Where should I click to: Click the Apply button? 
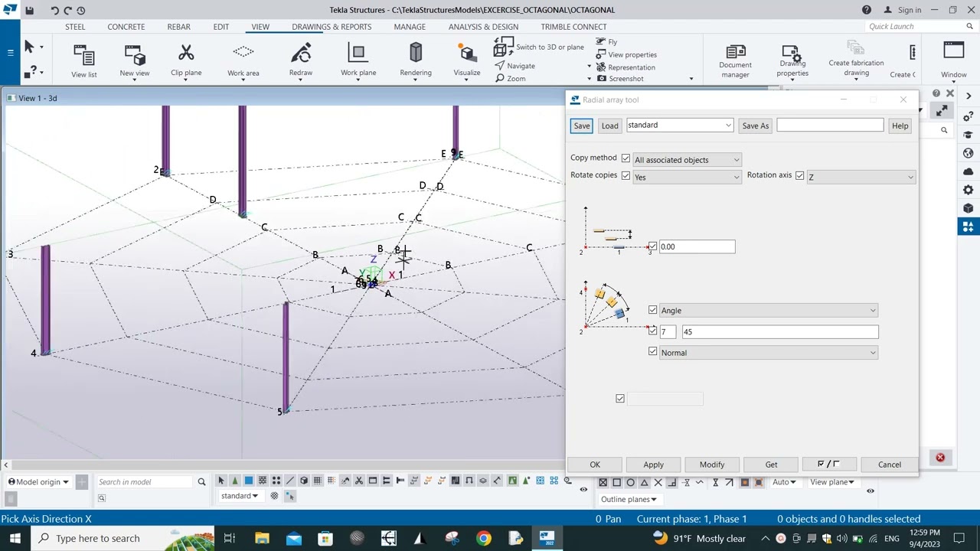point(653,465)
